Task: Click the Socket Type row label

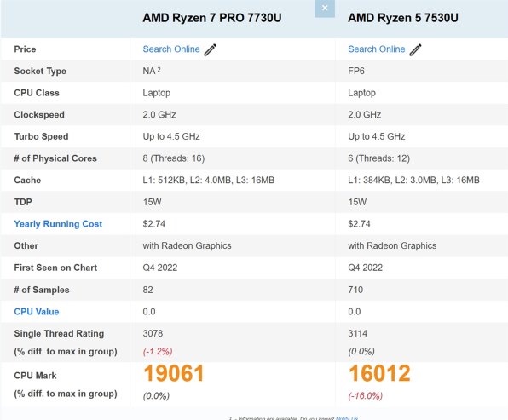Action: (40, 71)
